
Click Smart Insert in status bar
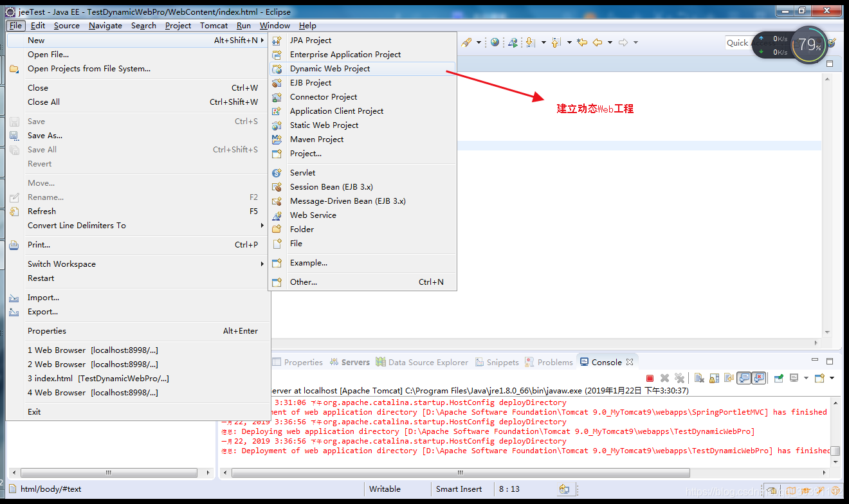[459, 489]
